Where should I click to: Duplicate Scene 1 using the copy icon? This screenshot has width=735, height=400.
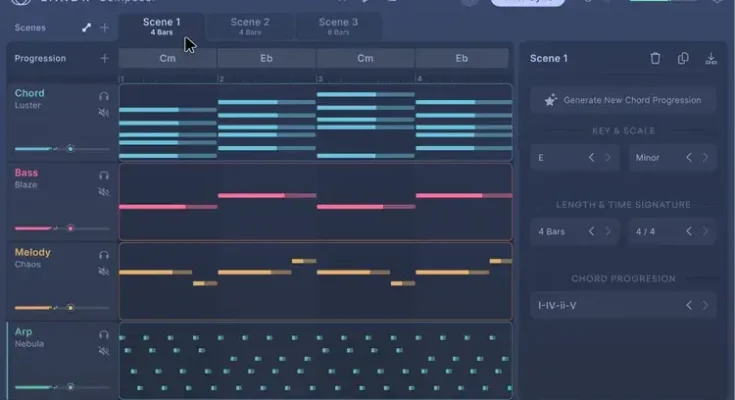(683, 58)
